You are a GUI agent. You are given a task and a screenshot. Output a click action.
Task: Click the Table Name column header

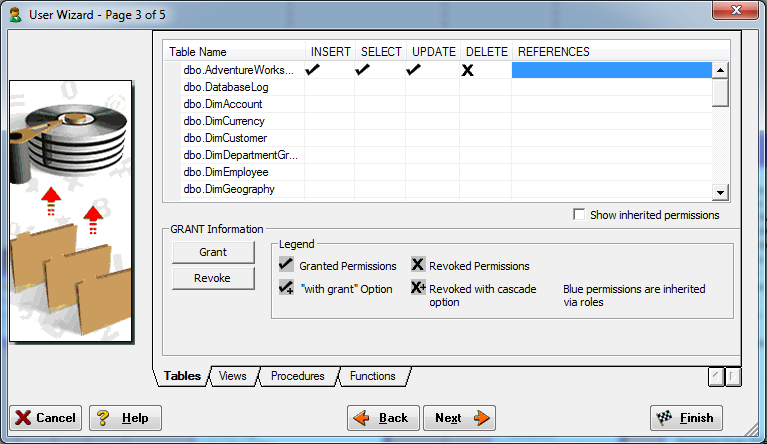234,52
